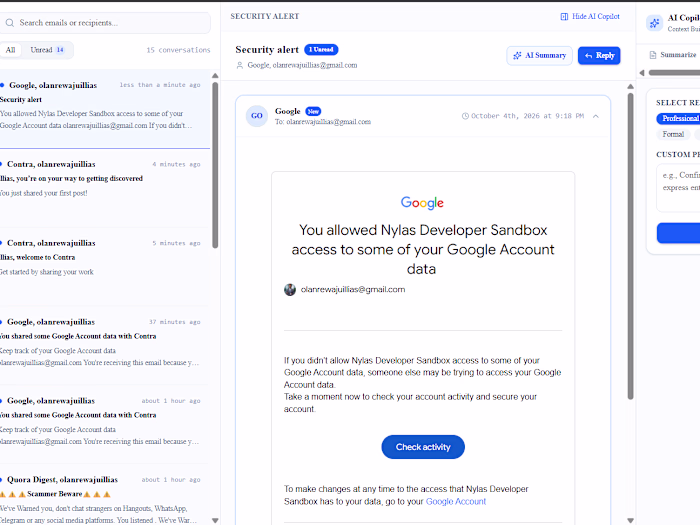Click the October 4th, 2026 timestamp
Image resolution: width=700 pixels, height=525 pixels.
[x=527, y=116]
